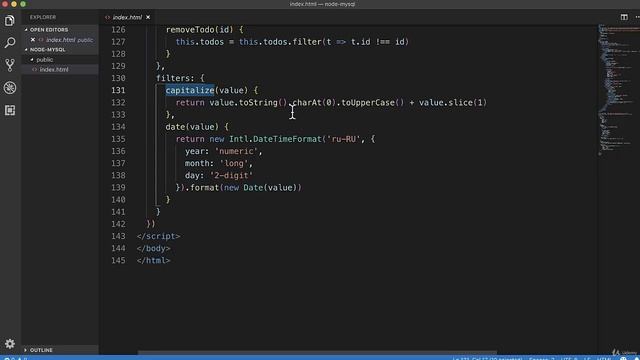
Task: Open the Explorer view in activity bar
Action: (x=10, y=20)
